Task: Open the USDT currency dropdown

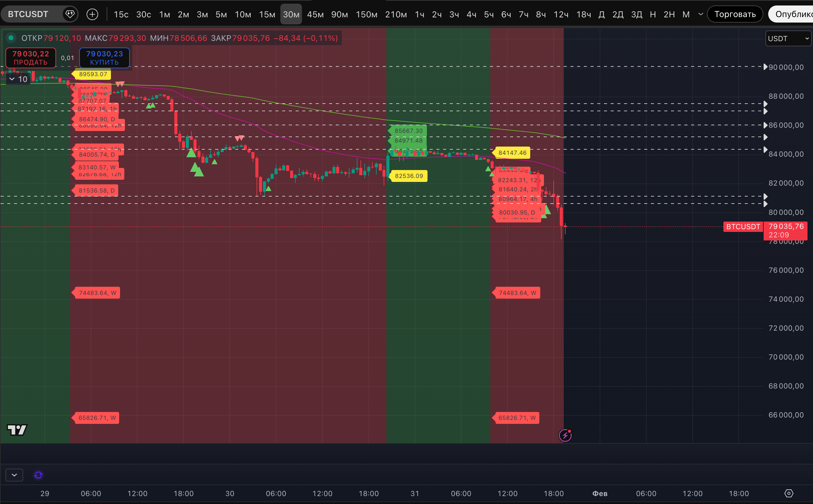Action: pyautogui.click(x=788, y=39)
